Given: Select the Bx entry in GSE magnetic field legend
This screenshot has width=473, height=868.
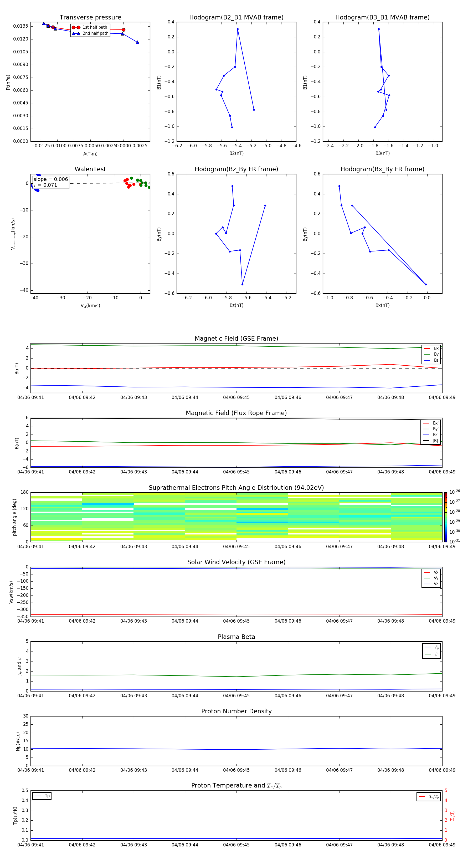Looking at the screenshot, I should click(x=431, y=349).
